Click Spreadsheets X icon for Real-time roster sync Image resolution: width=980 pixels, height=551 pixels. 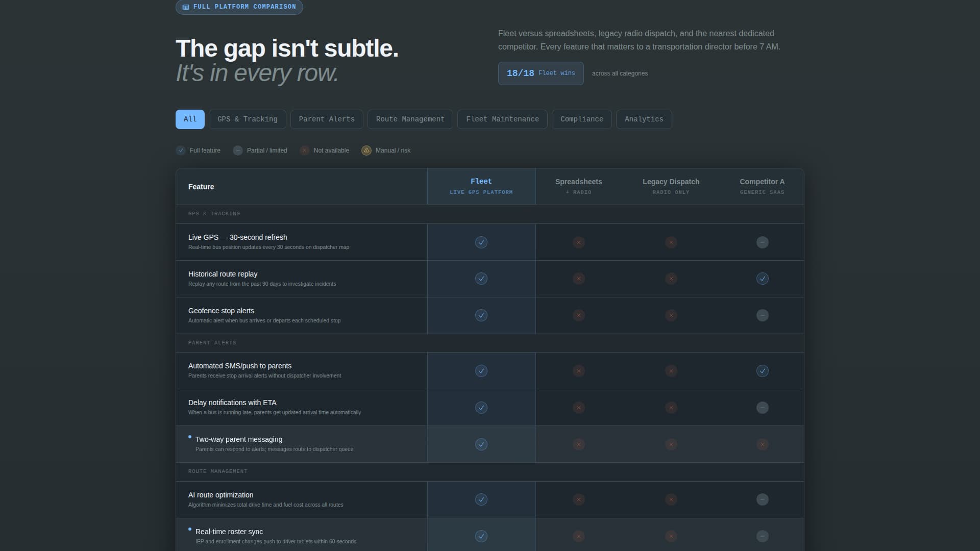(579, 536)
